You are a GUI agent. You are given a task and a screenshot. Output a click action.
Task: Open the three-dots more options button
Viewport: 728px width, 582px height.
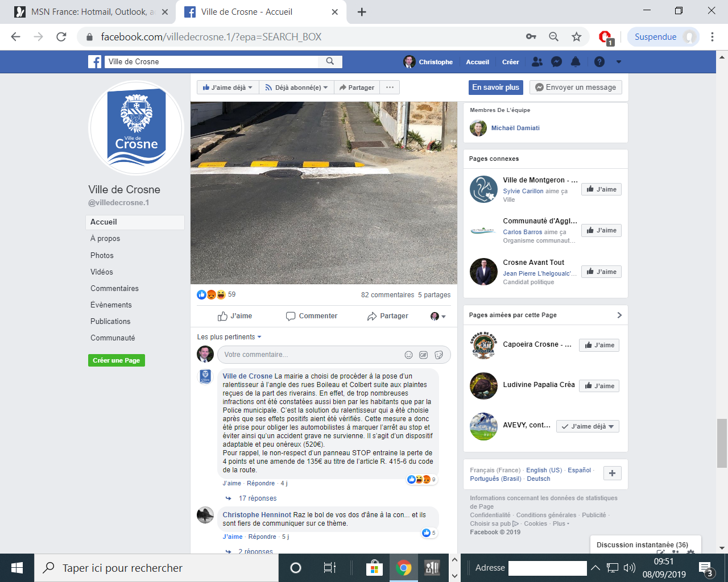click(x=390, y=88)
